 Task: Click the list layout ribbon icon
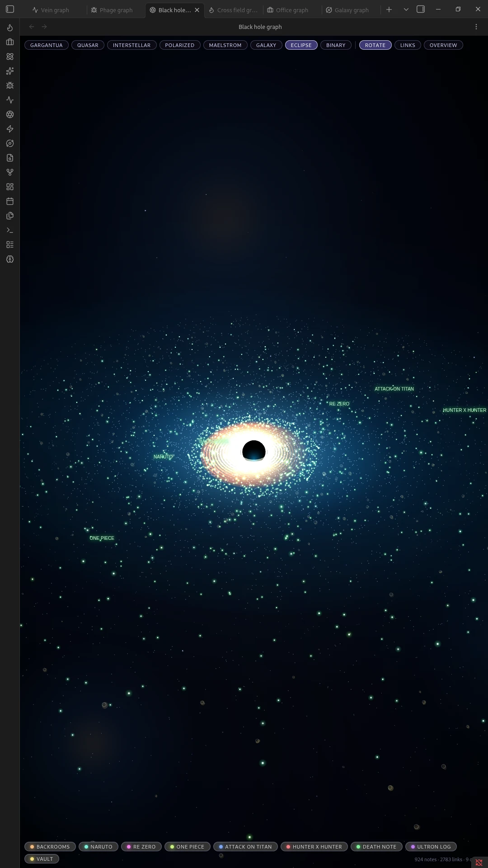pyautogui.click(x=10, y=245)
